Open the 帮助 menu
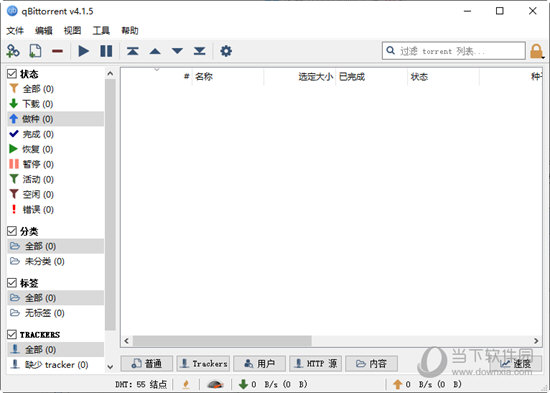The image size is (550, 393). click(x=130, y=31)
